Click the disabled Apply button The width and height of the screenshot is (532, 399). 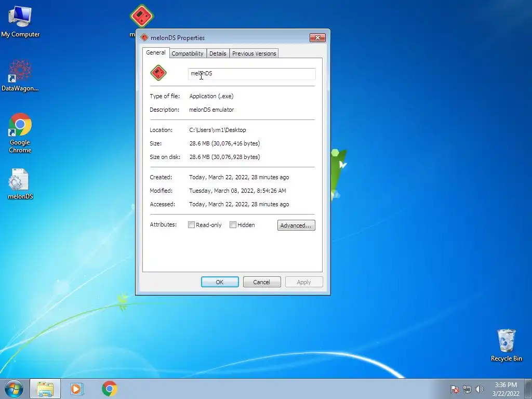coord(303,282)
